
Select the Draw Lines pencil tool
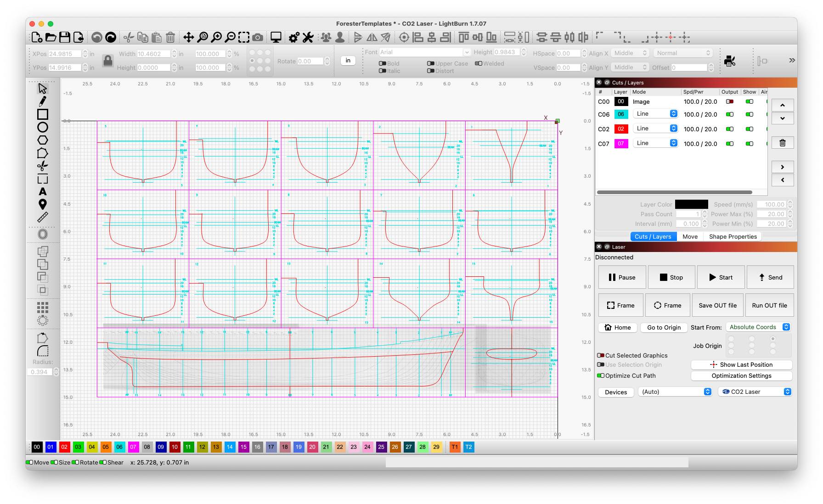(43, 101)
